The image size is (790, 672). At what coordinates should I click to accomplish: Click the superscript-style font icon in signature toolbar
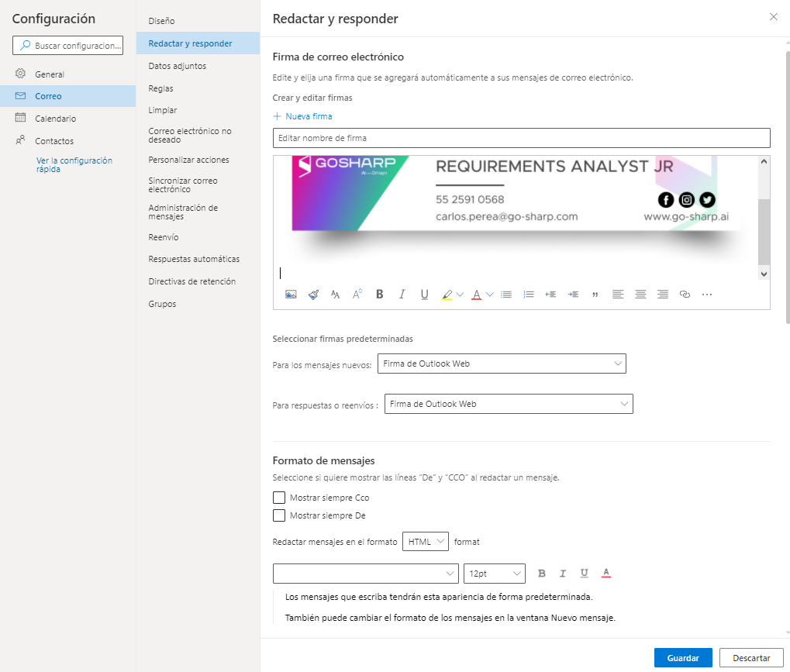[357, 295]
